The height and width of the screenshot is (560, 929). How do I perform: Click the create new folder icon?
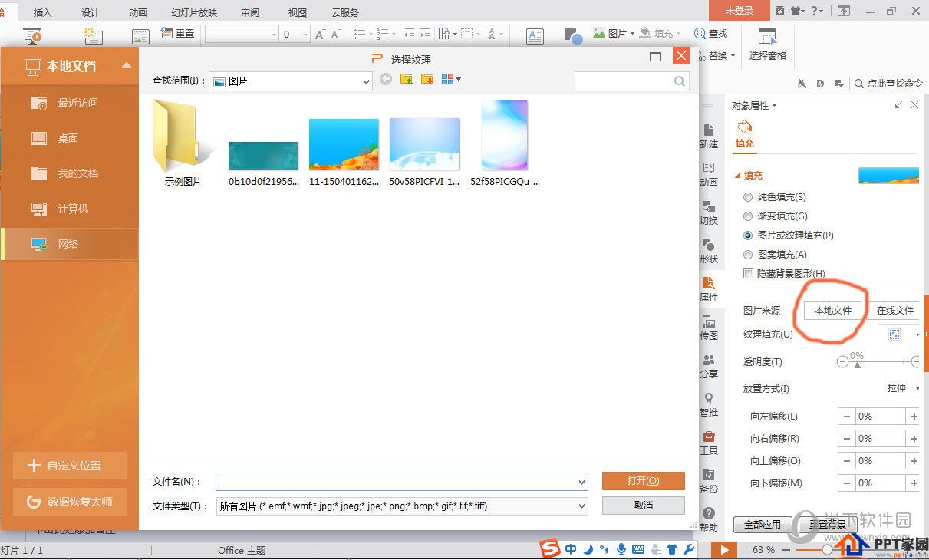[x=427, y=79]
